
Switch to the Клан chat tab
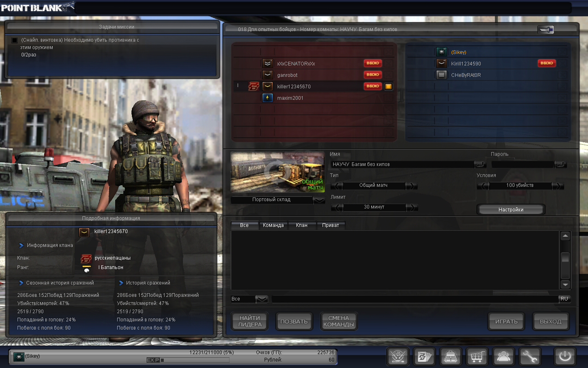[302, 225]
